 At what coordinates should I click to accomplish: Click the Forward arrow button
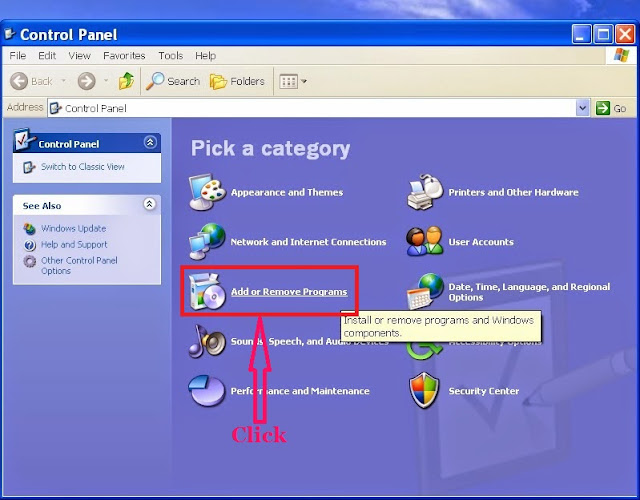87,81
